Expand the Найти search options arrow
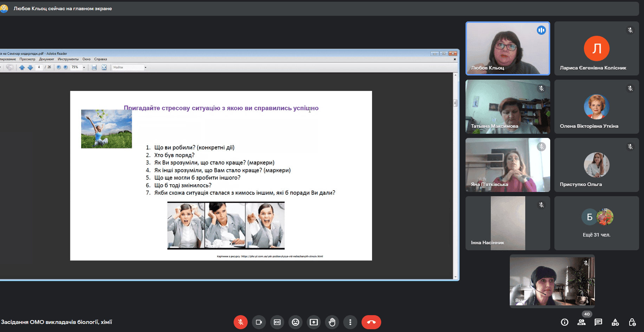The image size is (644, 332). 145,67
